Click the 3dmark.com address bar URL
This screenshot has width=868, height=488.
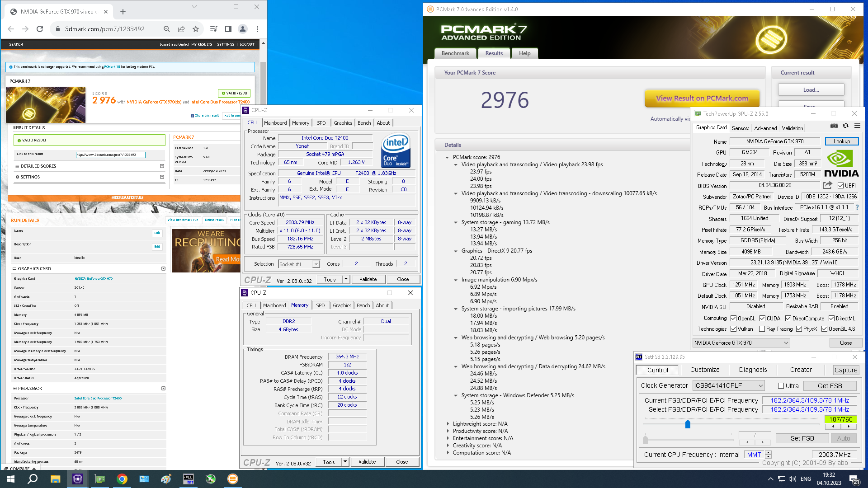coord(104,29)
